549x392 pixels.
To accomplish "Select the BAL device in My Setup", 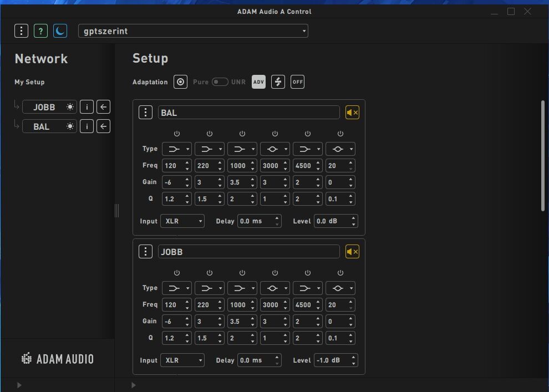I will [49, 126].
